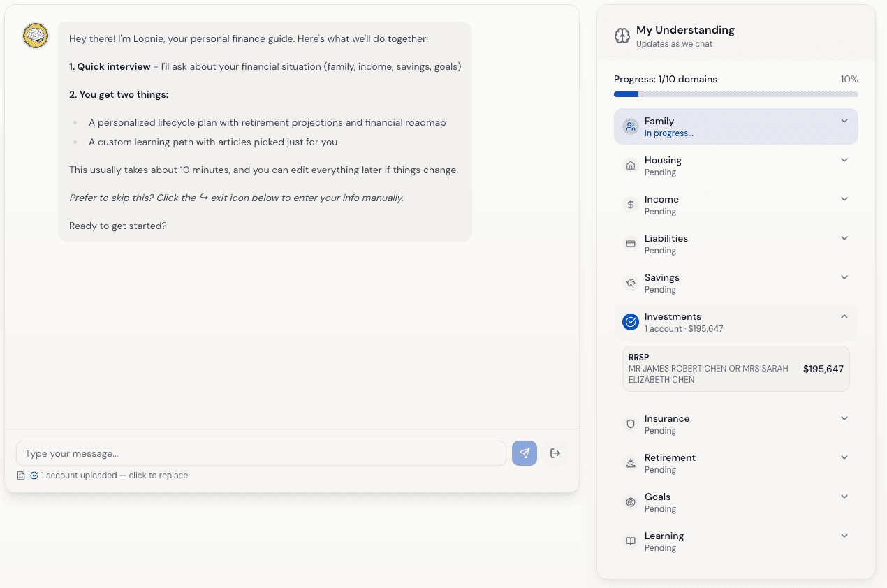Click the Retirement beach chair icon

click(631, 463)
